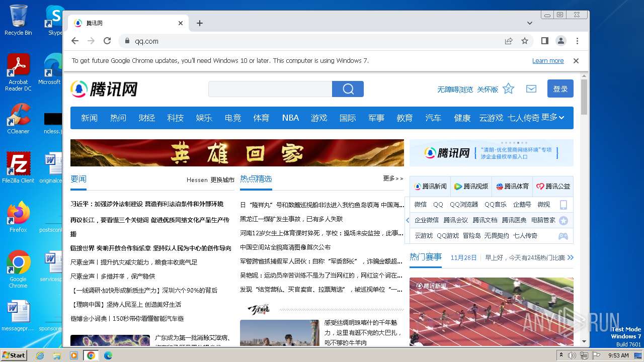Screen dimensions: 644x362
Task: Open Acrobat Reader DC desktop icon
Action: (18, 72)
